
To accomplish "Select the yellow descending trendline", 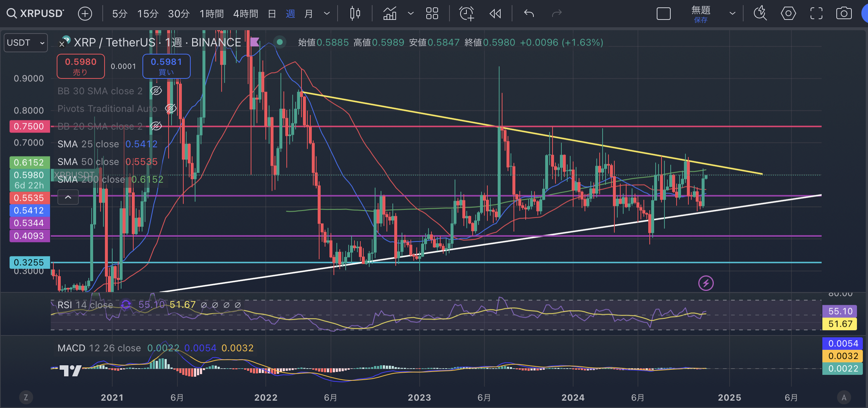I will [532, 133].
